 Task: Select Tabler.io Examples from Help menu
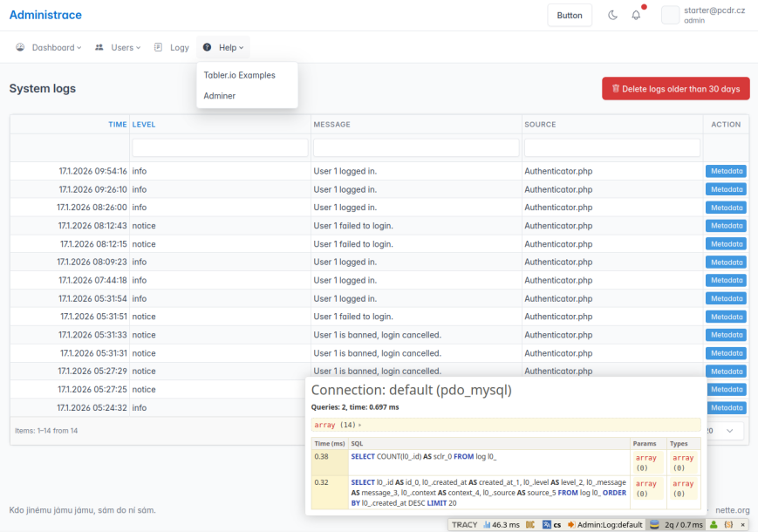[239, 75]
